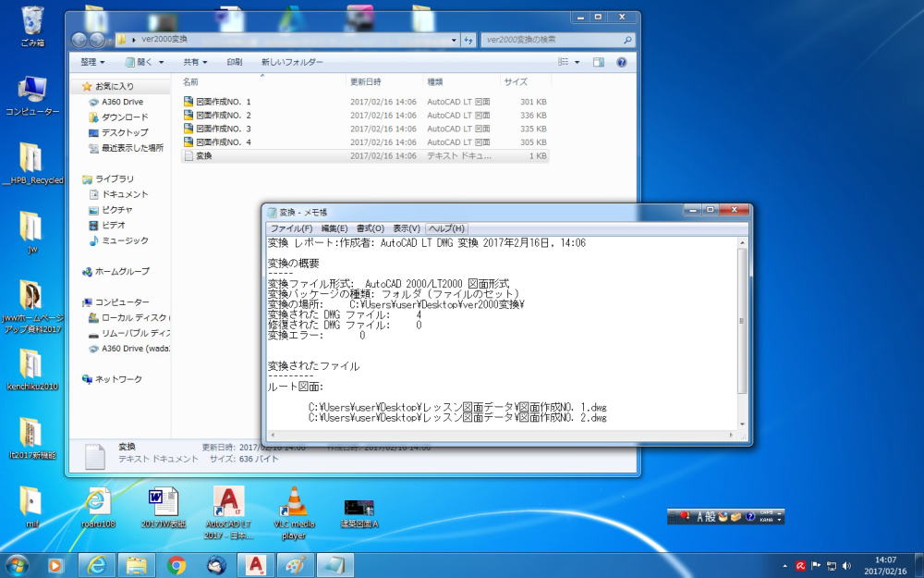Open Thunderbird from the taskbar
This screenshot has width=924, height=578.
point(216,566)
